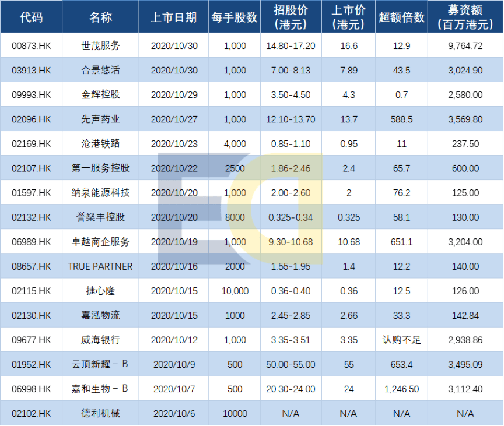Click fundraising amount 9,764.72
Screen dimensions: 504x426
coord(466,46)
